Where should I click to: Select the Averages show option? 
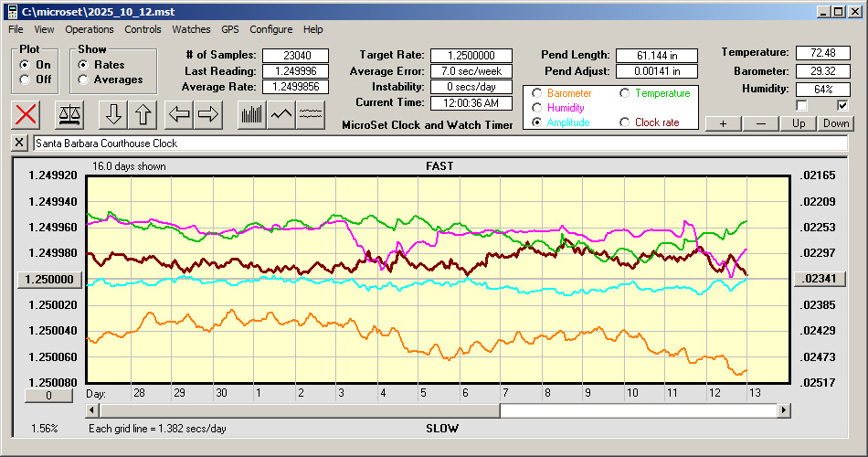[84, 80]
